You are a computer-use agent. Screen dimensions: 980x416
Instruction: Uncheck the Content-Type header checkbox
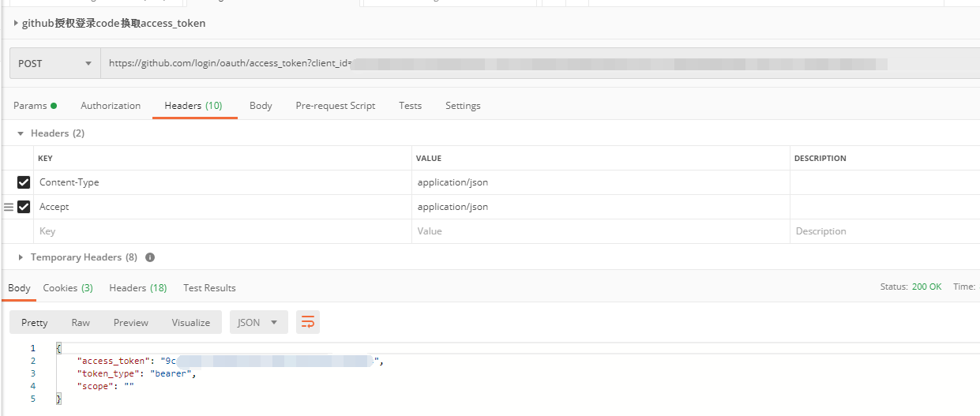pos(24,182)
